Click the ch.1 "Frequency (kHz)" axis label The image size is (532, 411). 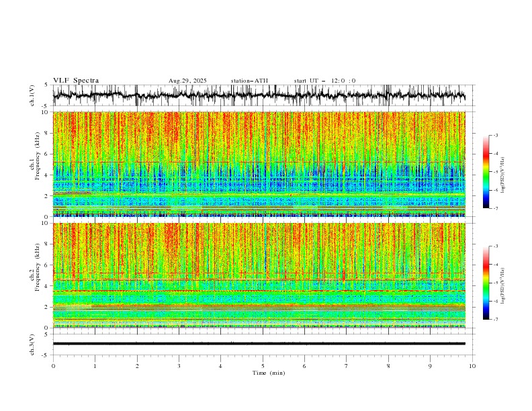tap(38, 156)
